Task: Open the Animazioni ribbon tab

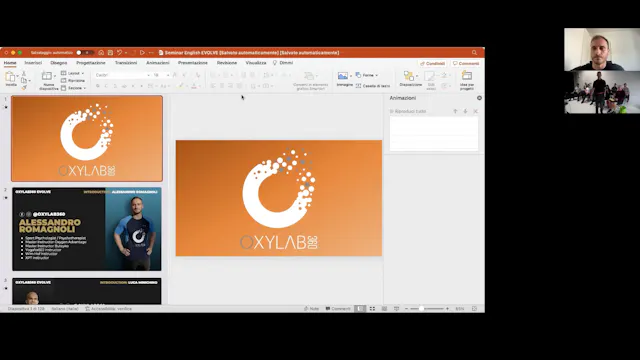Action: pyautogui.click(x=158, y=63)
